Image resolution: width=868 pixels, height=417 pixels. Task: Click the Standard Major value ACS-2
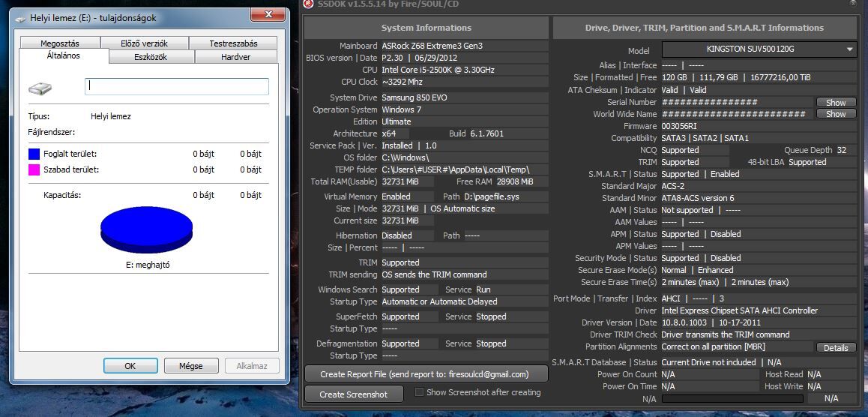click(675, 186)
